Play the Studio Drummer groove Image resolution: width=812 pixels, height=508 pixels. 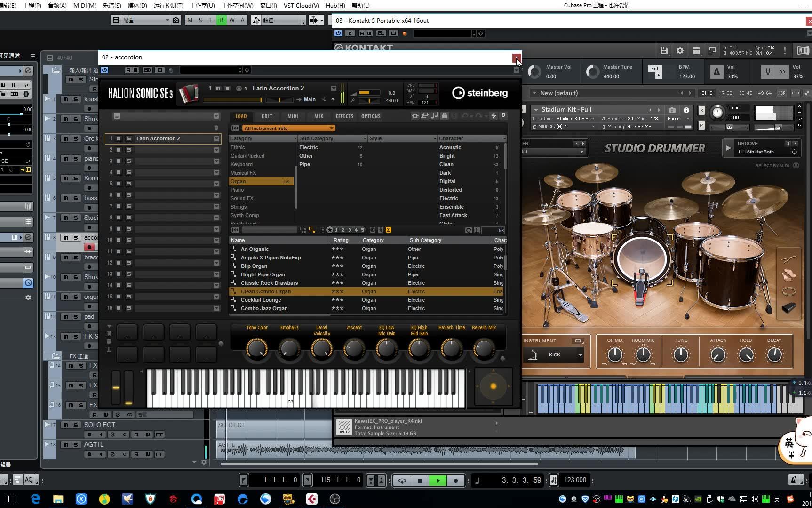728,148
